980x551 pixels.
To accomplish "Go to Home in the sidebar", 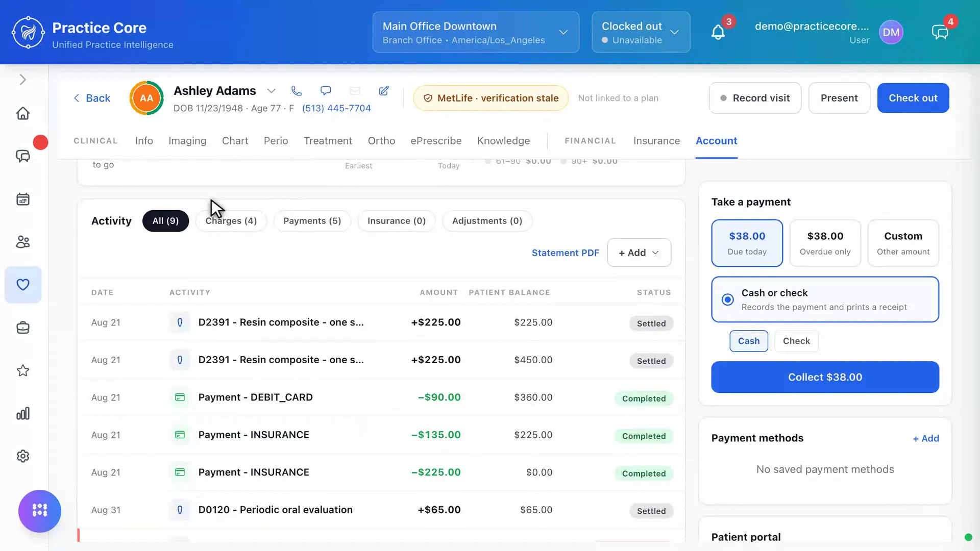I will point(23,113).
